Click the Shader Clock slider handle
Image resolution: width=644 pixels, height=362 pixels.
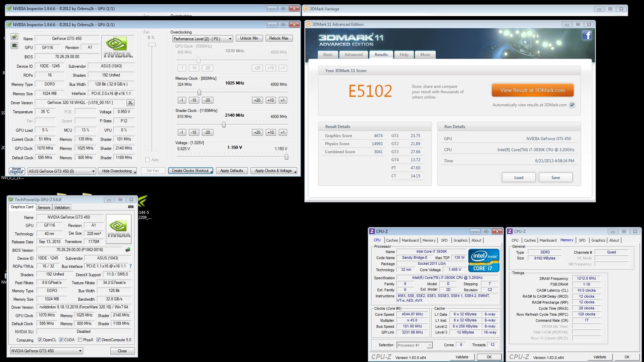[x=224, y=125]
